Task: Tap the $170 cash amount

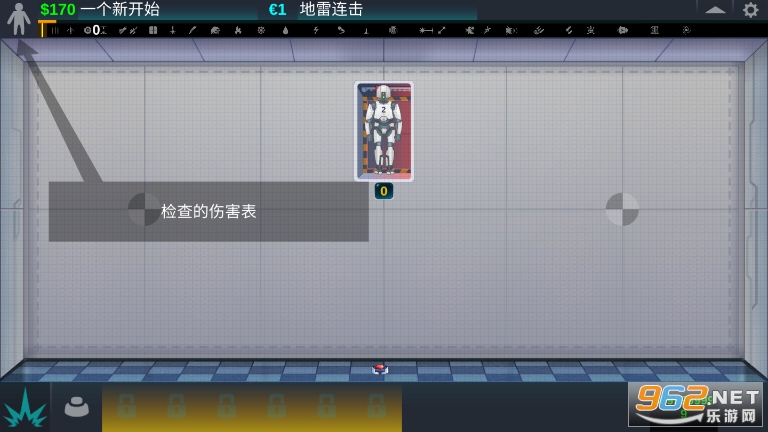Action: [x=58, y=9]
